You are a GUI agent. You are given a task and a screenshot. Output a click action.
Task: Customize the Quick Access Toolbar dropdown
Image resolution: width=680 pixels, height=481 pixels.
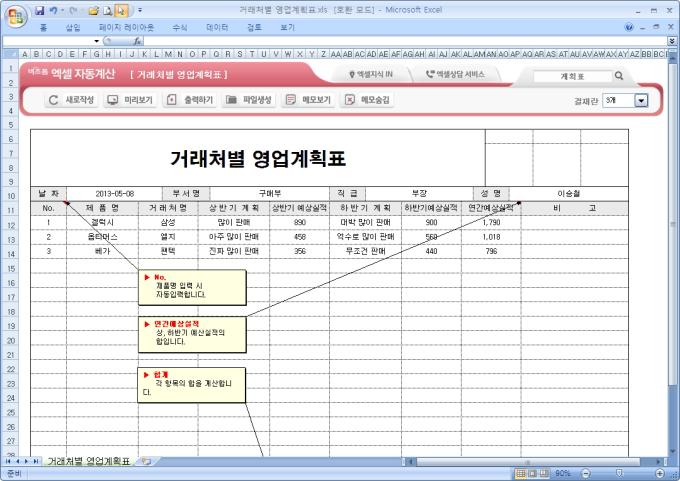pos(140,10)
